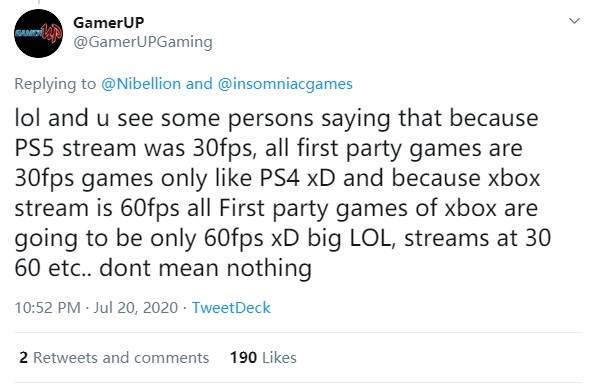Viewport: 594px width, 384px height.
Task: Click the word 'nothing' ending the tweet
Action: point(269,268)
